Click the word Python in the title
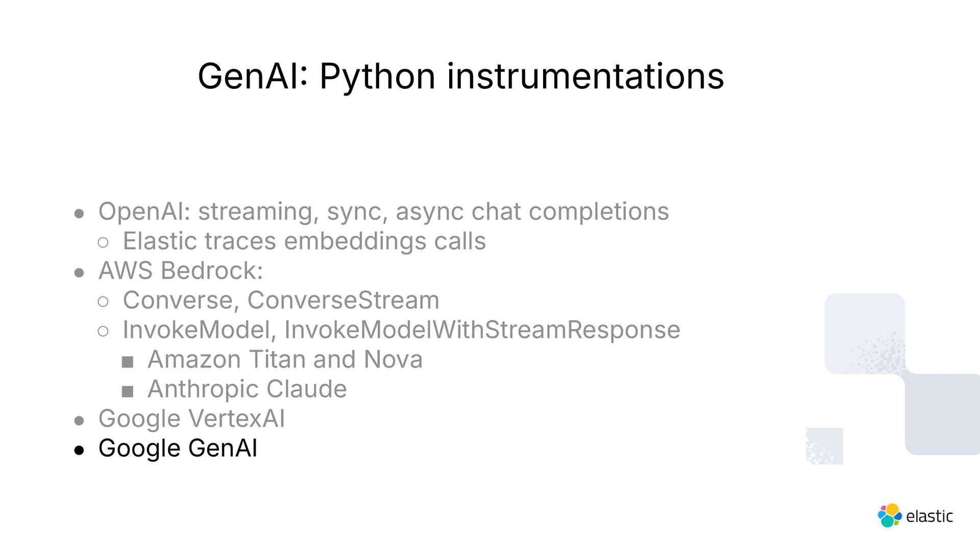The width and height of the screenshot is (980, 551). tap(377, 77)
